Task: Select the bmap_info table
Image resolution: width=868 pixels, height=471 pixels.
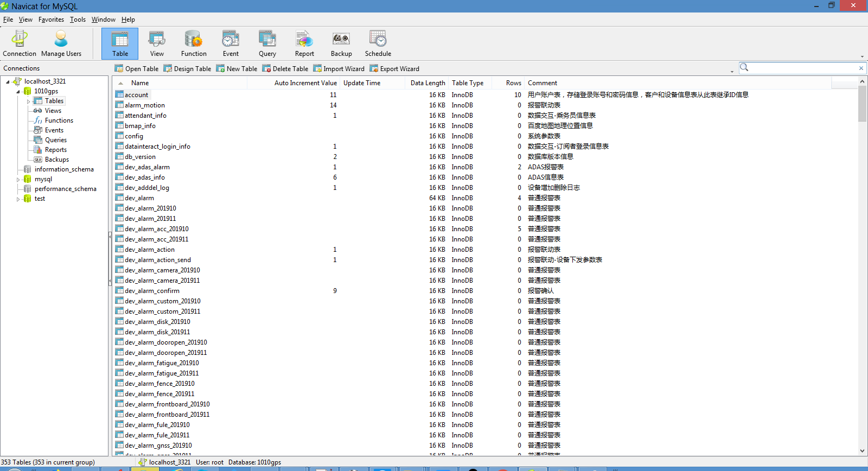Action: (140, 126)
